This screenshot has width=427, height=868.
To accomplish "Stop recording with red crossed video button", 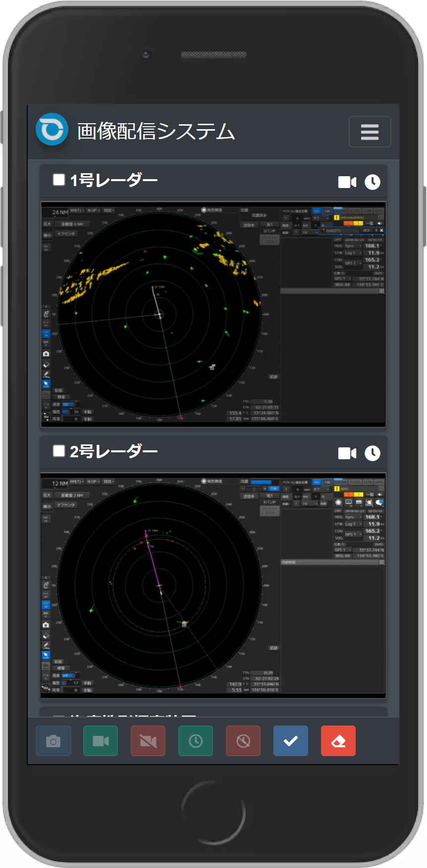I will 148,741.
